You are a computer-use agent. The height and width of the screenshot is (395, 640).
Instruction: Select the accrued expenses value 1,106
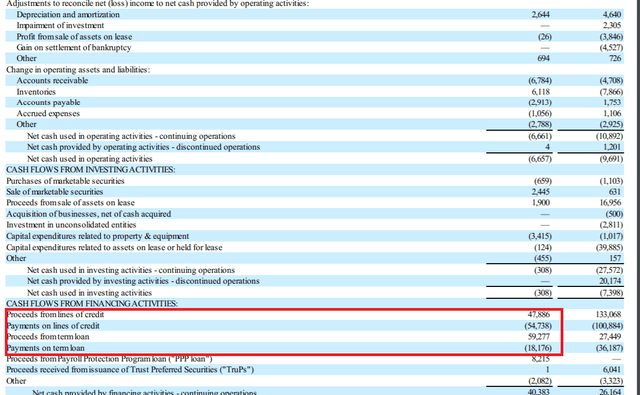click(x=612, y=113)
